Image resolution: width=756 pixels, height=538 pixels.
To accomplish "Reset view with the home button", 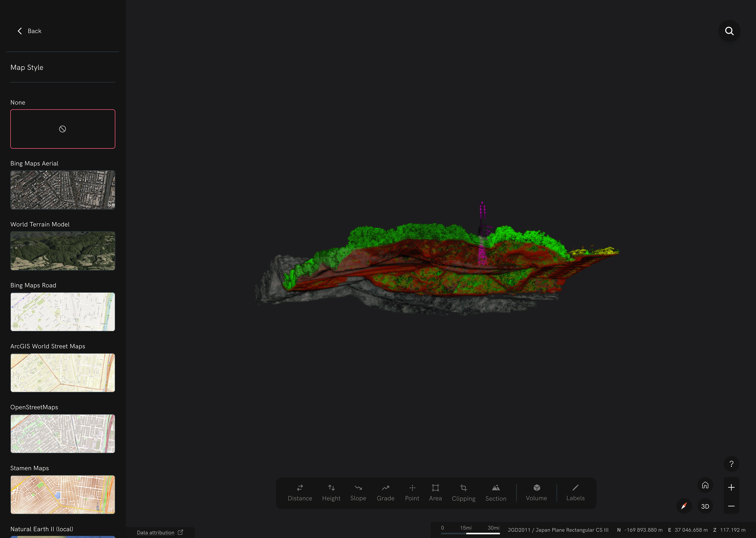I will pos(705,485).
